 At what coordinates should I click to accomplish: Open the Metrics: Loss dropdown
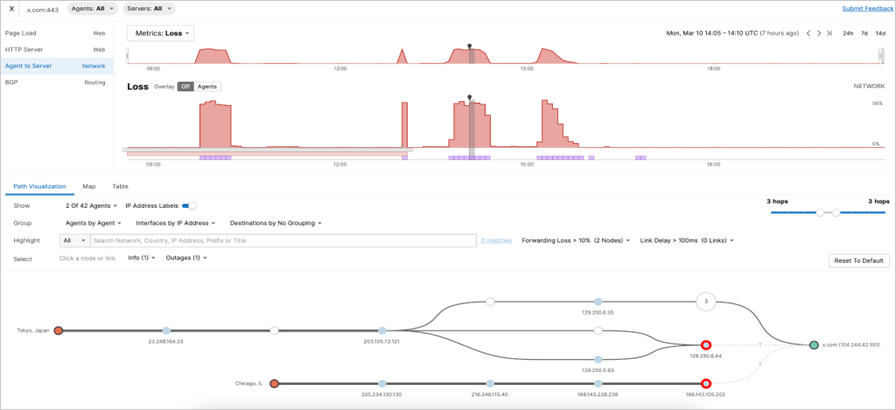tap(161, 33)
